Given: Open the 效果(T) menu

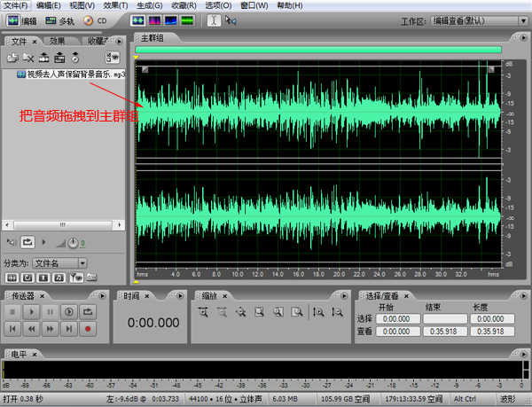Looking at the screenshot, I should 115,5.
